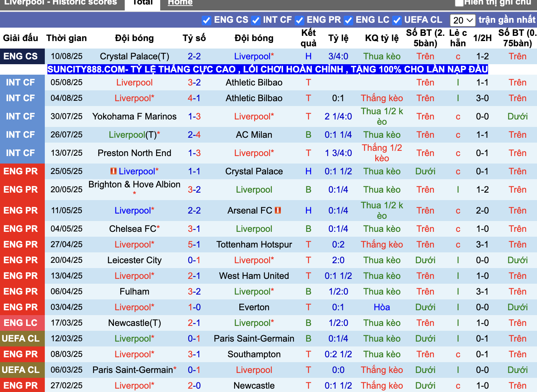Click the date 26/07/25

coord(66,135)
